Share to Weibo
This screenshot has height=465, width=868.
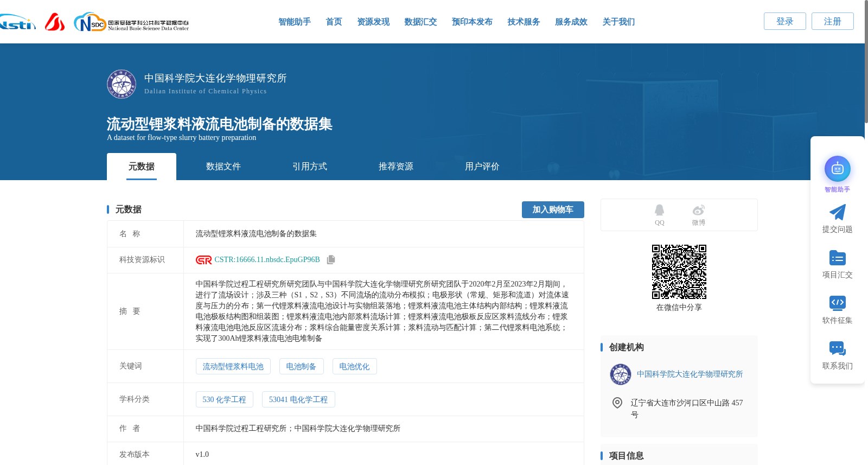coord(699,215)
